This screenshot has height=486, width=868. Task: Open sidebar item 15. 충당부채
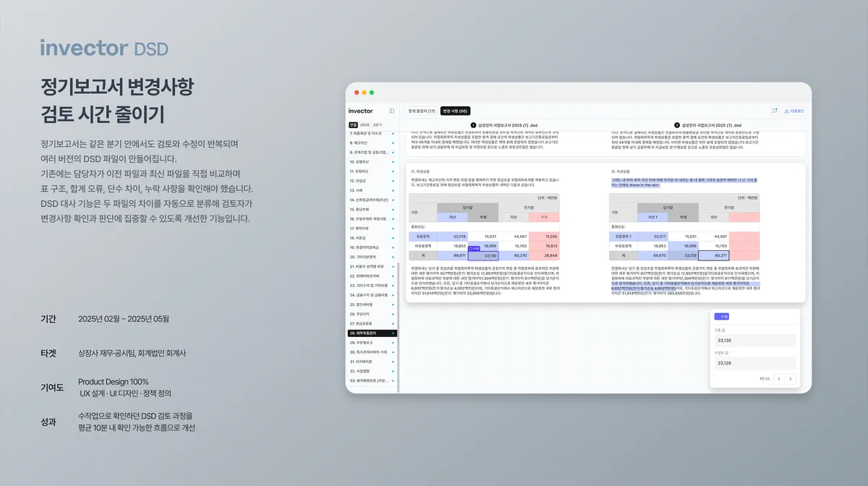pos(373,209)
